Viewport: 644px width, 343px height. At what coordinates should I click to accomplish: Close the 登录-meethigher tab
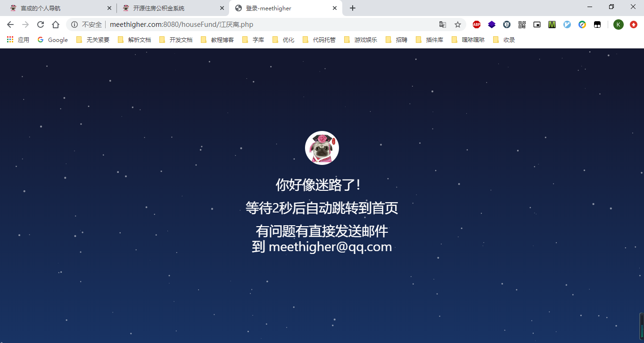click(335, 8)
